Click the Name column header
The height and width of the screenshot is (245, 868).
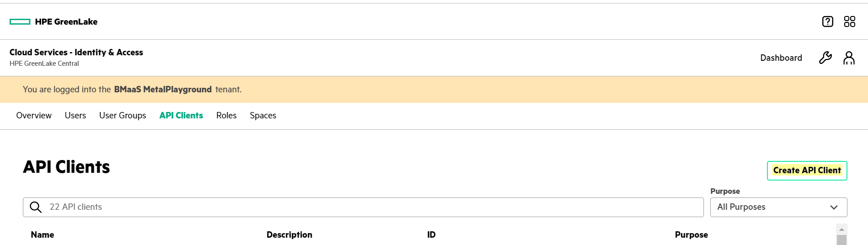coord(43,234)
